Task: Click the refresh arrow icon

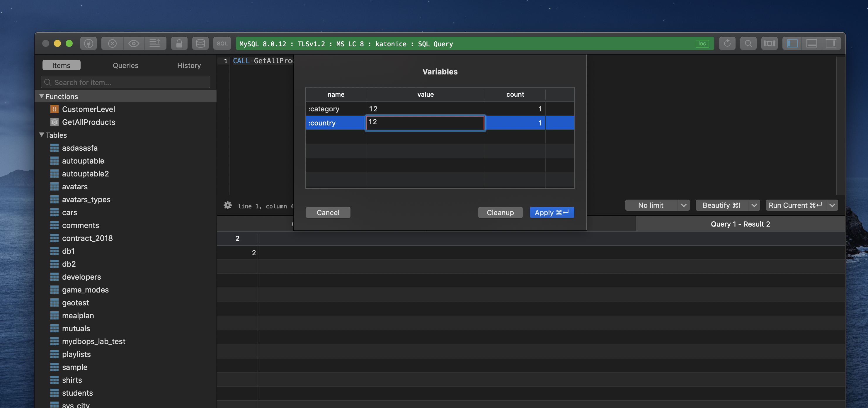Action: (727, 43)
